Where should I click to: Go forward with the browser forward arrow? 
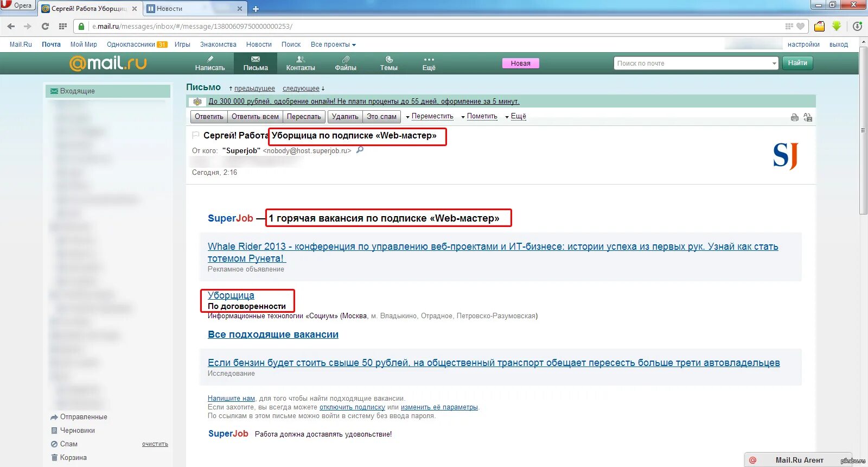pyautogui.click(x=28, y=26)
